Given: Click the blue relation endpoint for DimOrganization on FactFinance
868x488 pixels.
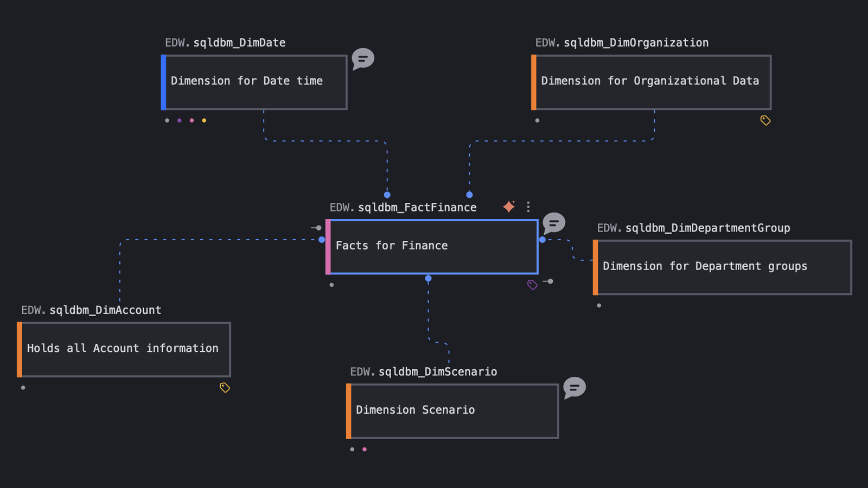Looking at the screenshot, I should coord(469,195).
